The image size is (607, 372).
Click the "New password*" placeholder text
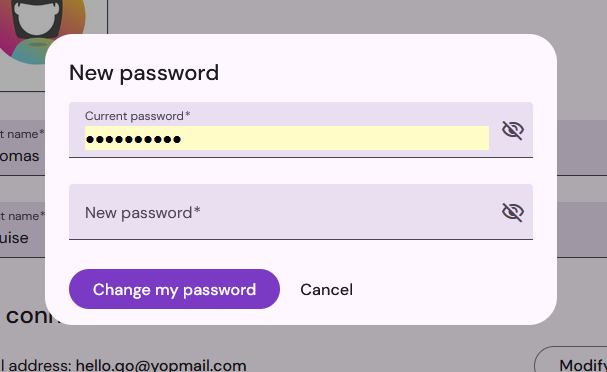click(x=143, y=213)
